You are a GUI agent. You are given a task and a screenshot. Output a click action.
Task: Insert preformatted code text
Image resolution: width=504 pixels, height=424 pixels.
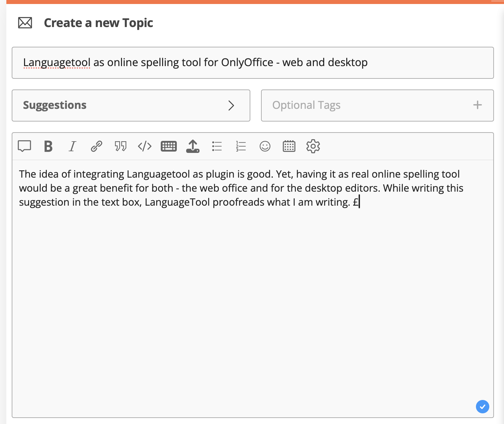click(145, 146)
